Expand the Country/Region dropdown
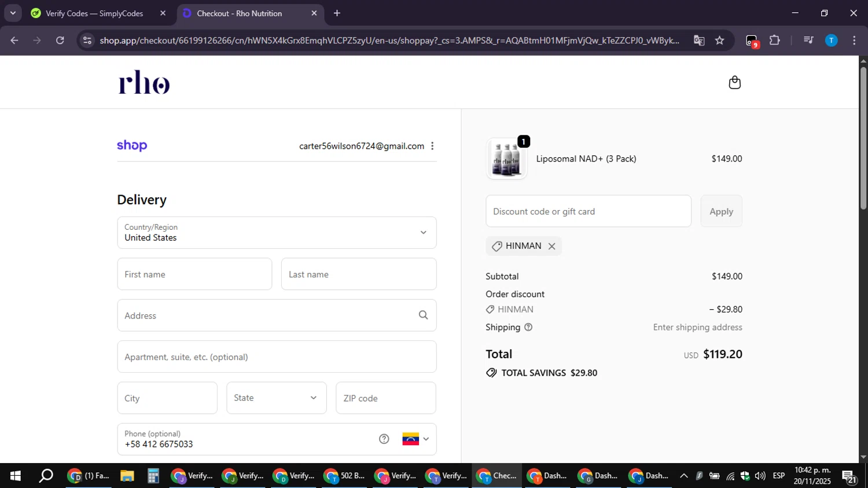 (x=277, y=233)
